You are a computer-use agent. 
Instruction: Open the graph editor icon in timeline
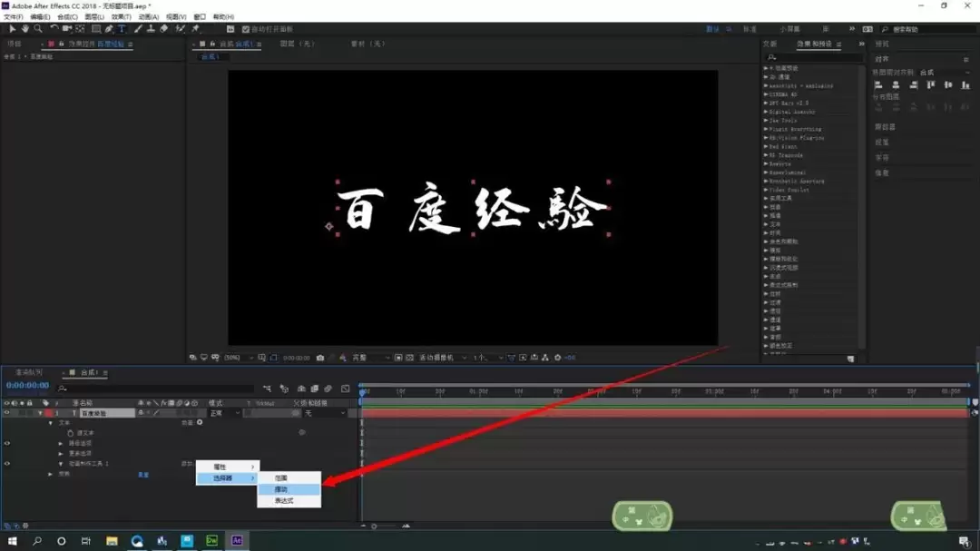345,389
